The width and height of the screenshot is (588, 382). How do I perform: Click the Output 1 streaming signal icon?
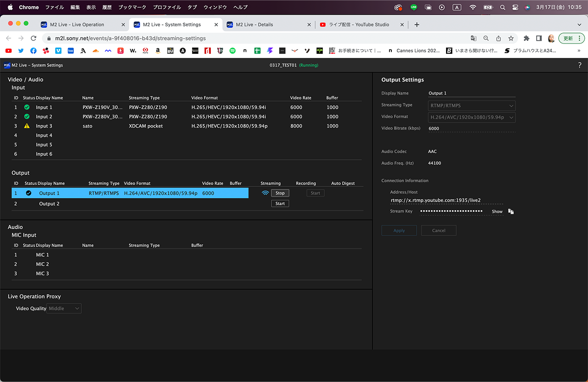pos(265,193)
